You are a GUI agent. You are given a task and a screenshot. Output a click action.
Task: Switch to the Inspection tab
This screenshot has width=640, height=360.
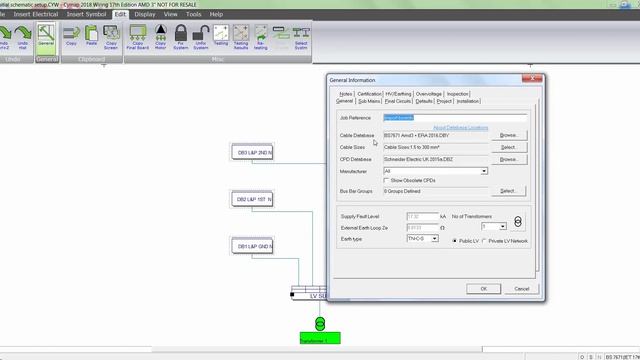(457, 94)
